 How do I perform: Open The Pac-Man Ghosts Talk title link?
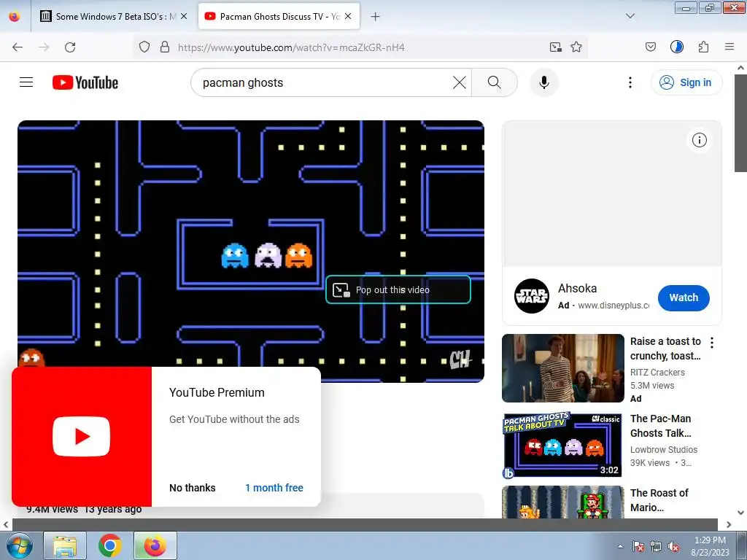pyautogui.click(x=661, y=426)
